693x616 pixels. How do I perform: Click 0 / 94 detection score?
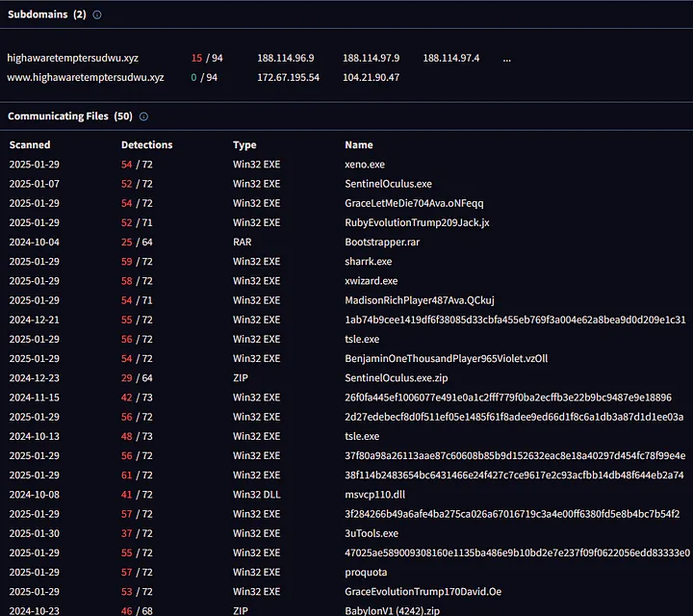204,77
